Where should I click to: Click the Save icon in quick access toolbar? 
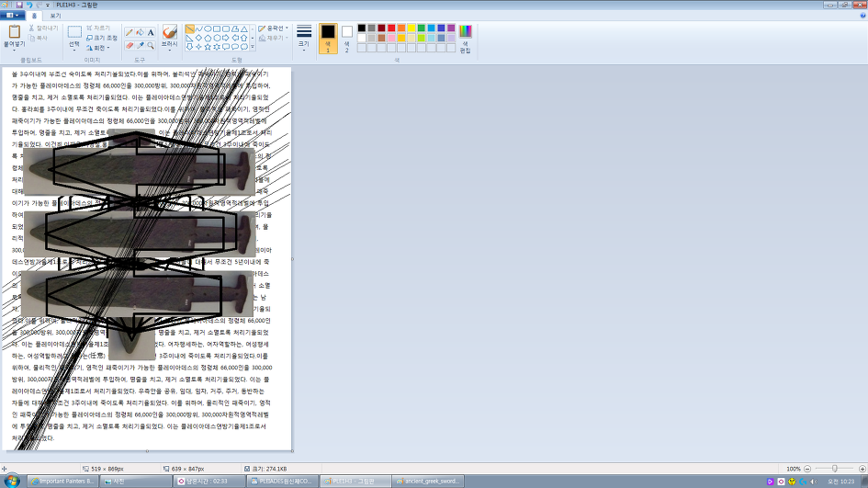coord(18,5)
